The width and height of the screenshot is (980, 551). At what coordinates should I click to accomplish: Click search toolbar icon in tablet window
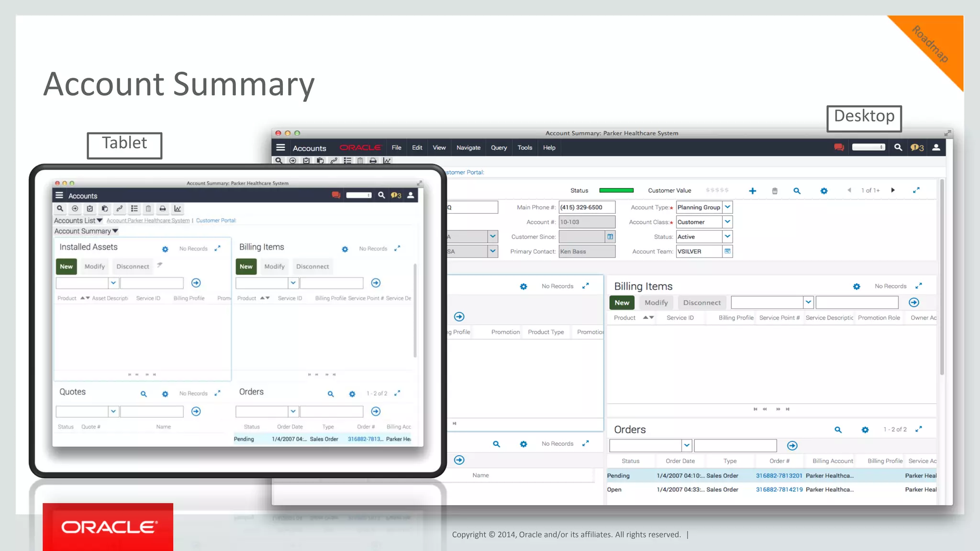tap(60, 209)
